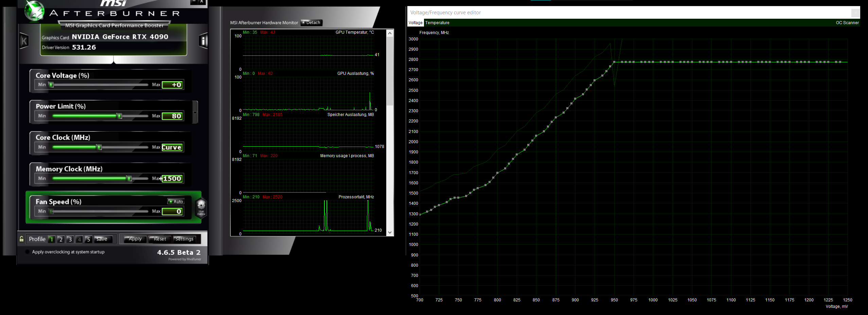Select profile slot 5
This screenshot has width=868, height=315.
click(88, 239)
